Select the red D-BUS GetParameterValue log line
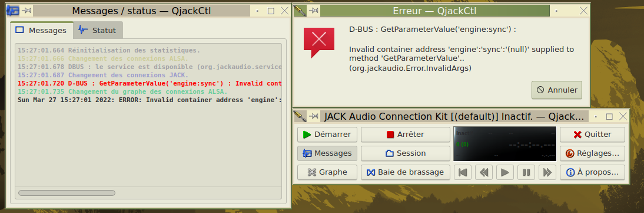This screenshot has width=644, height=213. pyautogui.click(x=150, y=83)
